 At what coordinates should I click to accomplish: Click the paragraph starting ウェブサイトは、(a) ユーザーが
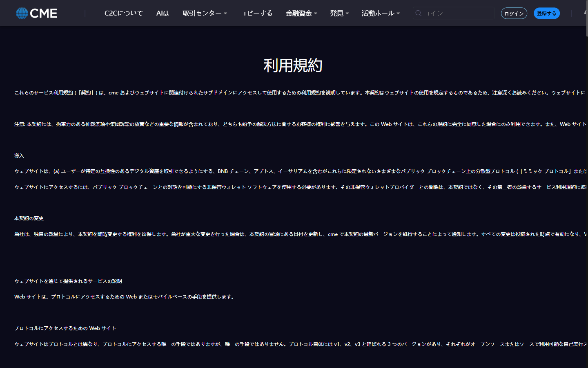pyautogui.click(x=300, y=171)
